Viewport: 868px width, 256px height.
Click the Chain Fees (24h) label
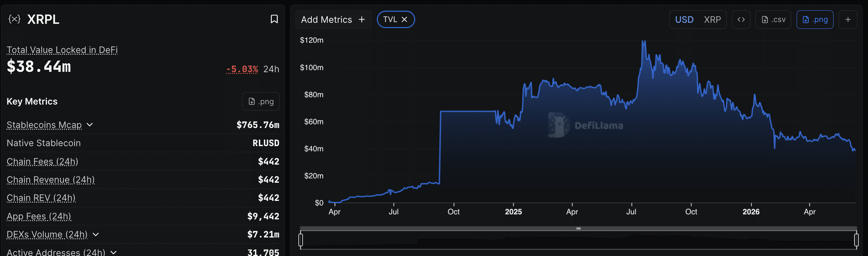pos(43,161)
